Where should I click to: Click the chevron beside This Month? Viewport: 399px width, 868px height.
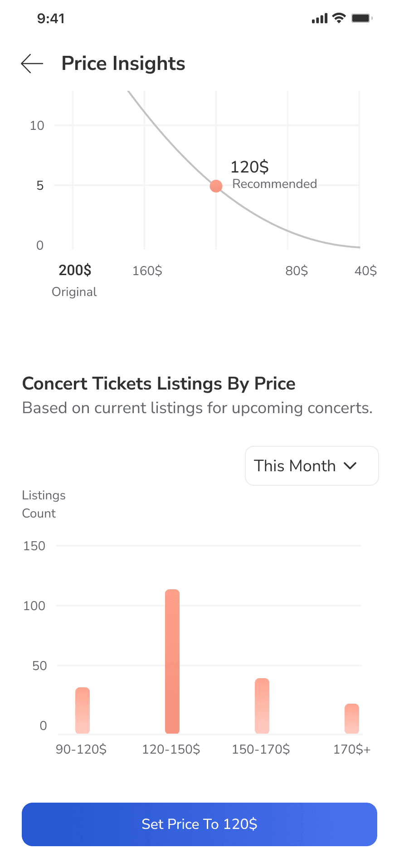point(350,466)
